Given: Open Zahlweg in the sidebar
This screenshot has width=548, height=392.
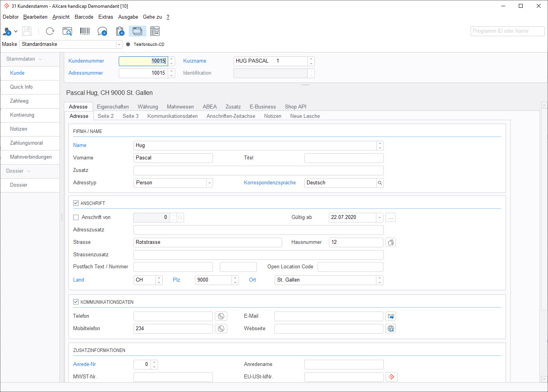Looking at the screenshot, I should click(30, 101).
